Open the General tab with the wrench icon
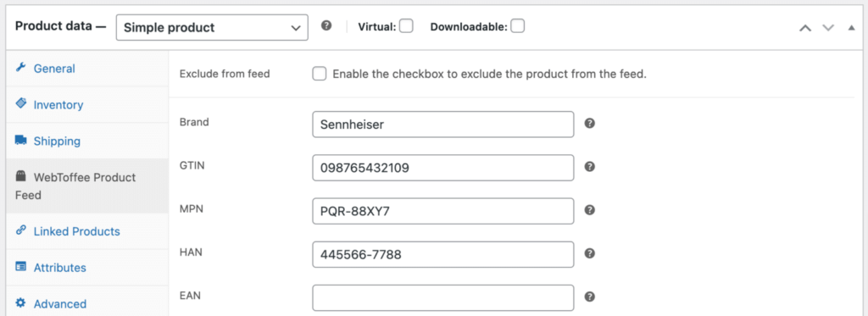The width and height of the screenshot is (868, 316). (87, 69)
